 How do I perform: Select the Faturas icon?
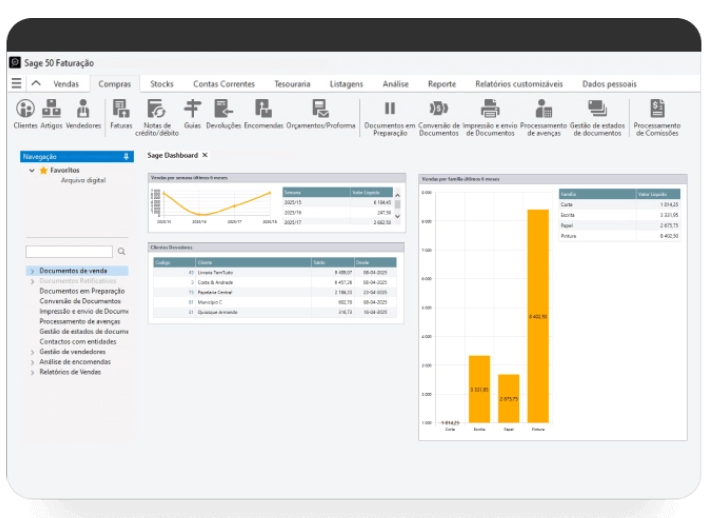point(121,109)
